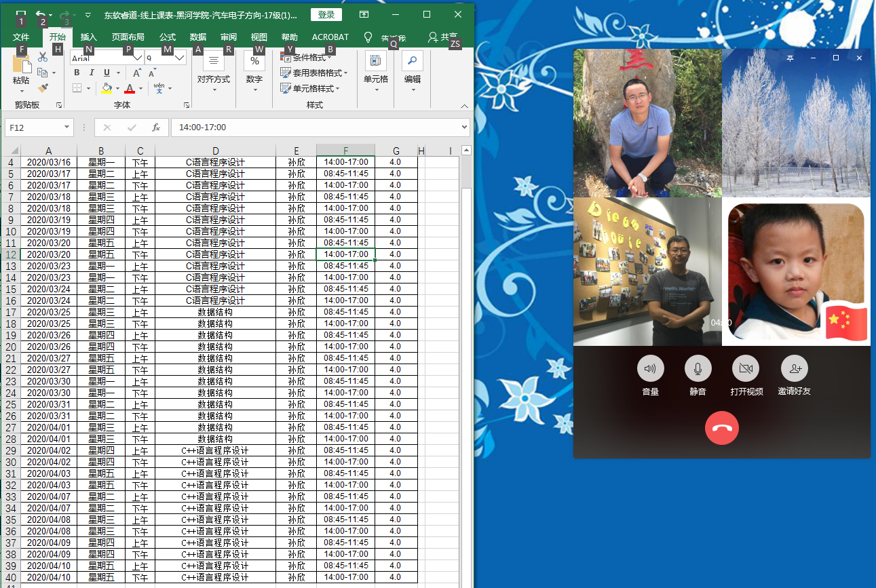The image size is (876, 588).
Task: Toggle bold formatting
Action: pyautogui.click(x=77, y=73)
